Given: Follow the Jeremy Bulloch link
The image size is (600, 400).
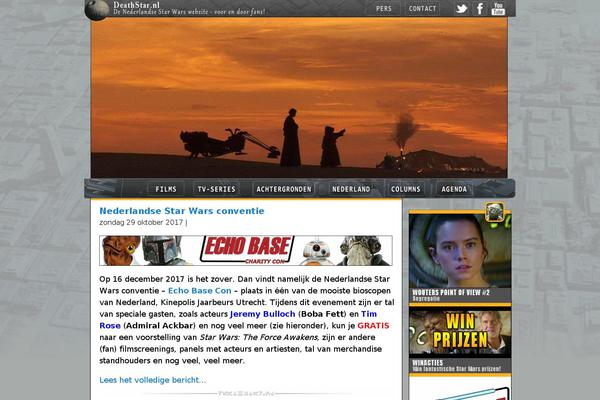Looking at the screenshot, I should coord(262,314).
